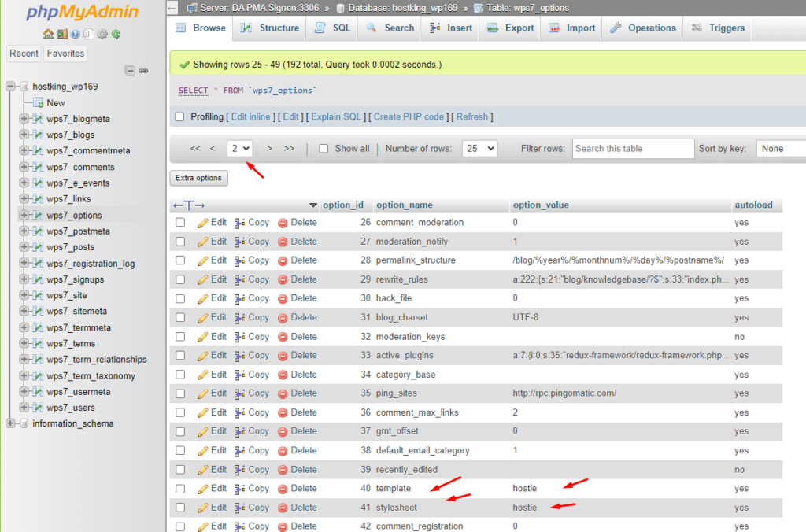Click the Explain SQL link

[x=337, y=117]
